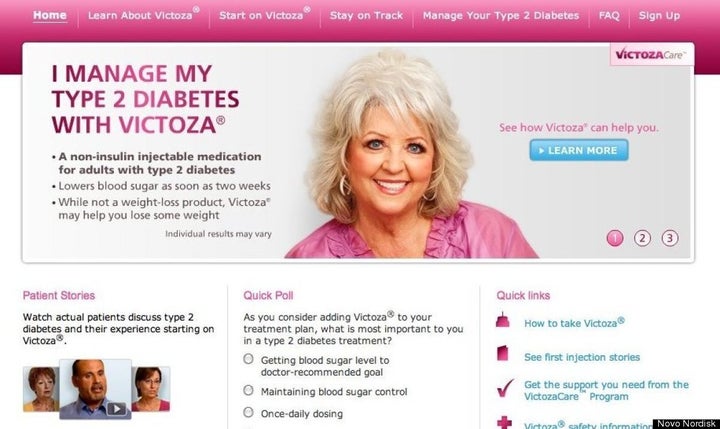This screenshot has height=429, width=720.
Task: Play the patient stories video
Action: pos(116,408)
